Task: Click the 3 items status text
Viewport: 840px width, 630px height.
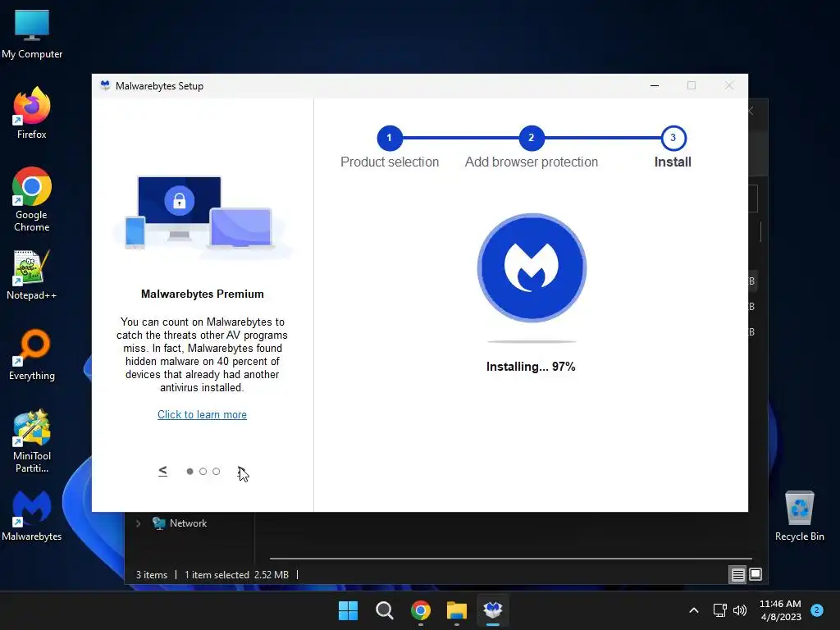Action: coord(152,575)
